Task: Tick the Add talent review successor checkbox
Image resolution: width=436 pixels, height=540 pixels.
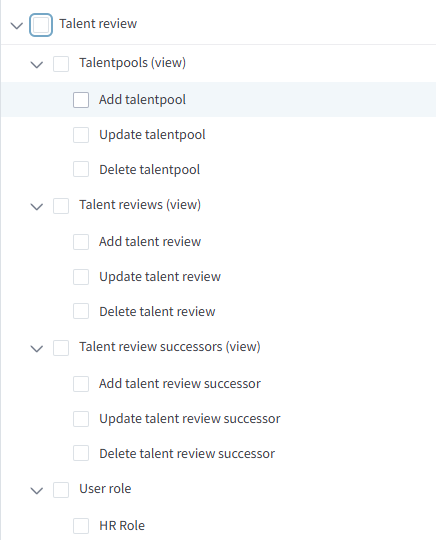Action: 81,384
